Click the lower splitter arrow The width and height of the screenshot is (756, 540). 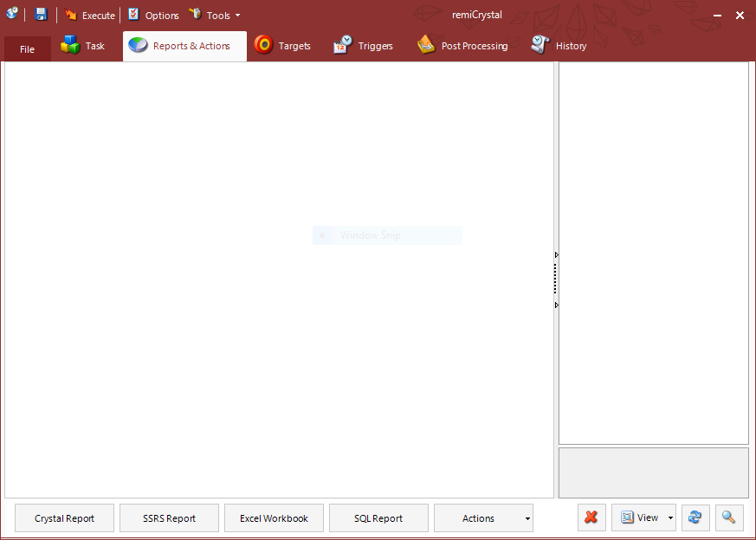557,305
